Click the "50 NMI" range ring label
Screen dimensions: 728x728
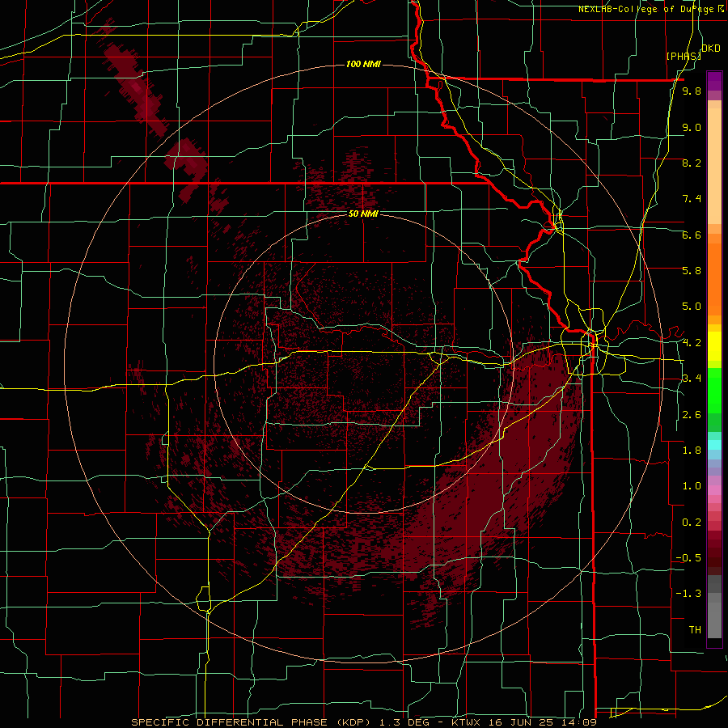363,214
